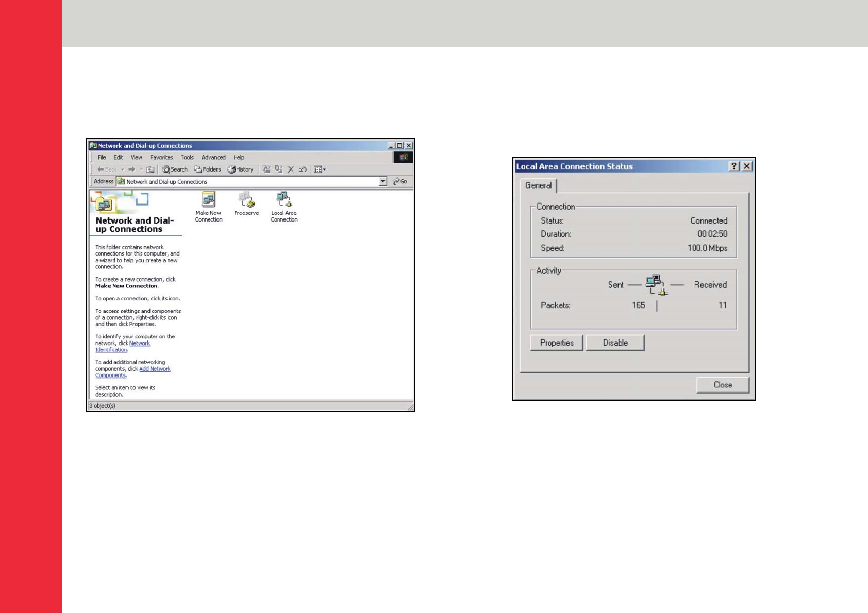Viewport: 868px width, 613px height.
Task: Click the Close button in status dialog
Action: coord(723,385)
